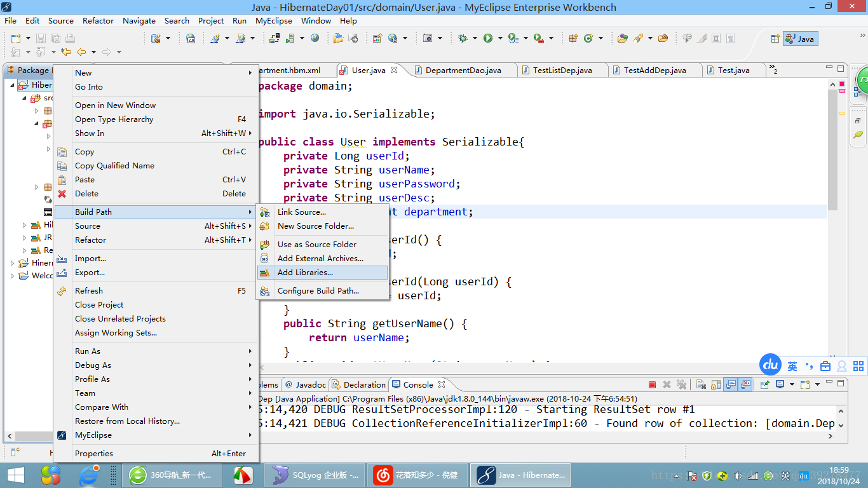The height and width of the screenshot is (488, 868).
Task: Click the Search flashlight toolbar icon
Action: tap(637, 38)
